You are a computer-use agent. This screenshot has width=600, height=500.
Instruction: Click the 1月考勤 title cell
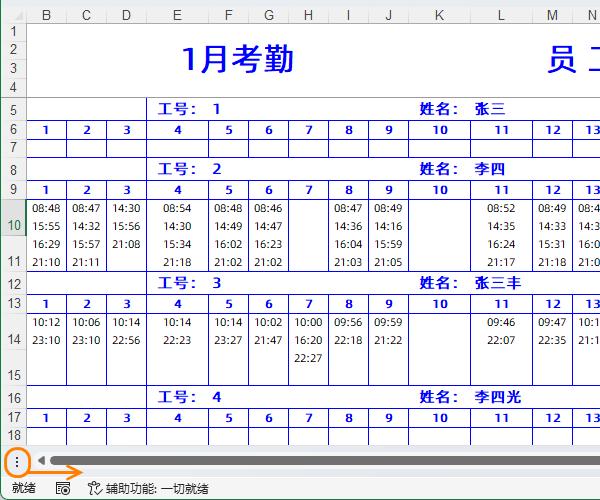point(237,60)
